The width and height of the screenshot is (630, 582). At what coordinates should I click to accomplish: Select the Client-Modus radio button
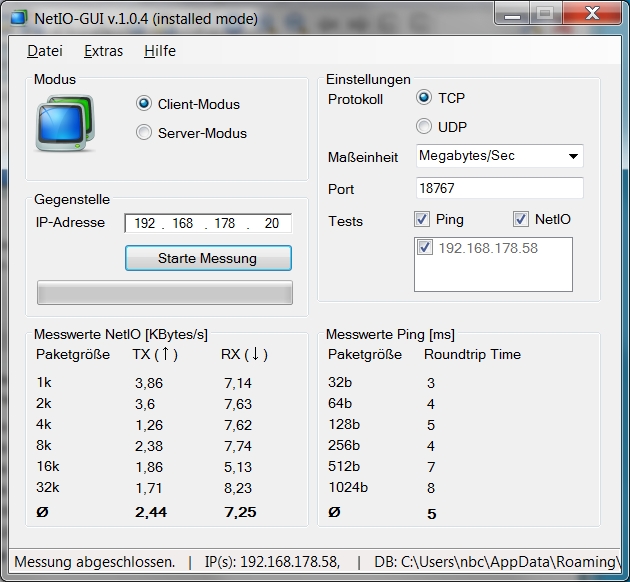[144, 104]
